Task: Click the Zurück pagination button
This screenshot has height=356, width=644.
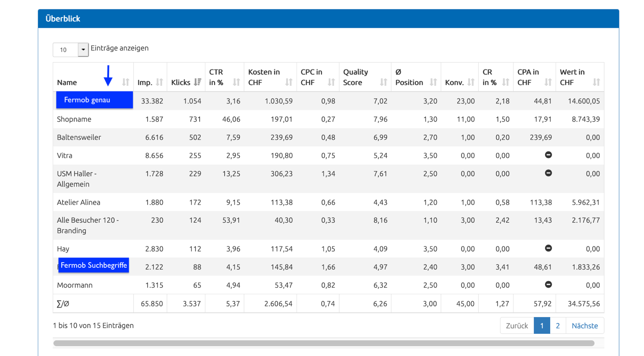Action: 517,325
